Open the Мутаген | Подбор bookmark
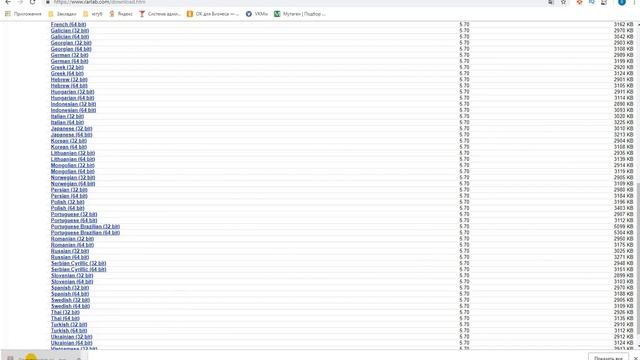The width and height of the screenshot is (640, 360). pyautogui.click(x=300, y=14)
